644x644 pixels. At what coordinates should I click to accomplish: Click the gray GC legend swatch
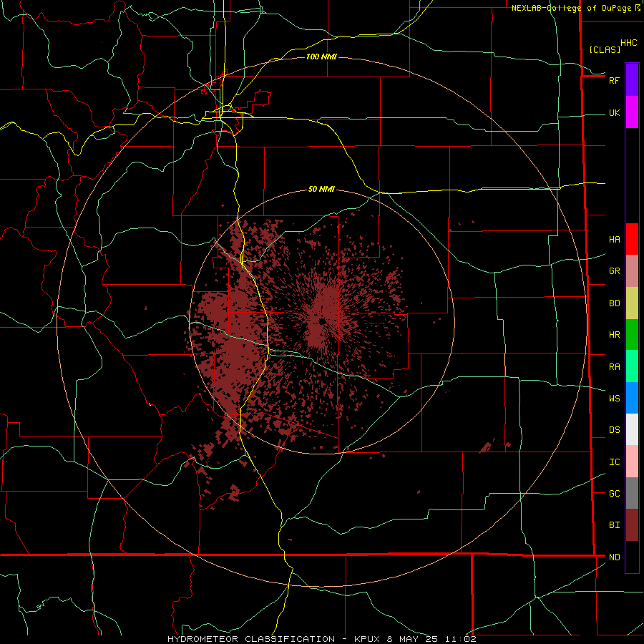(632, 493)
